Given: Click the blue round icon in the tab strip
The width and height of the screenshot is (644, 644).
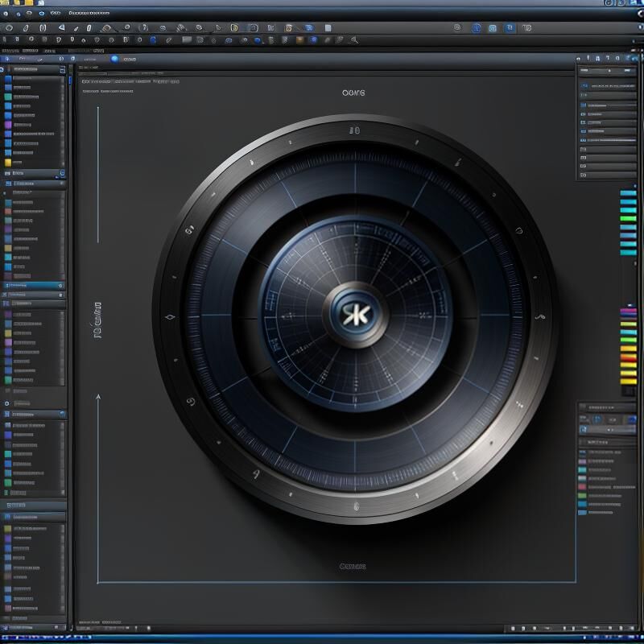Looking at the screenshot, I should pyautogui.click(x=114, y=59).
